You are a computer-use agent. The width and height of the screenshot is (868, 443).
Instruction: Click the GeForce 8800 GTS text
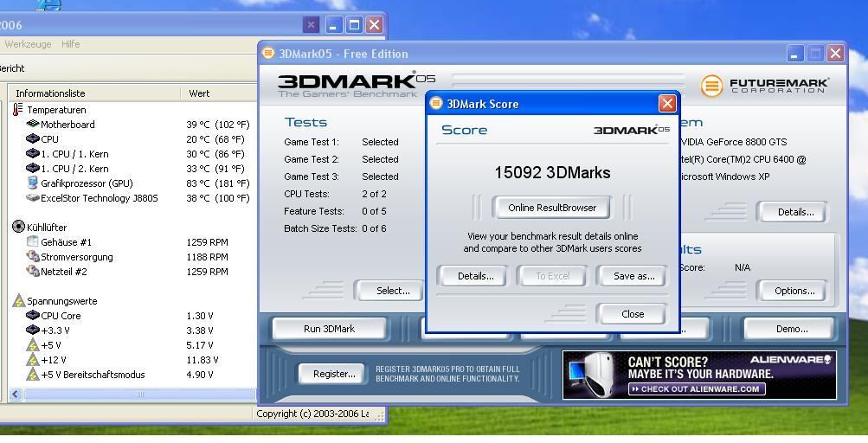pyautogui.click(x=734, y=142)
